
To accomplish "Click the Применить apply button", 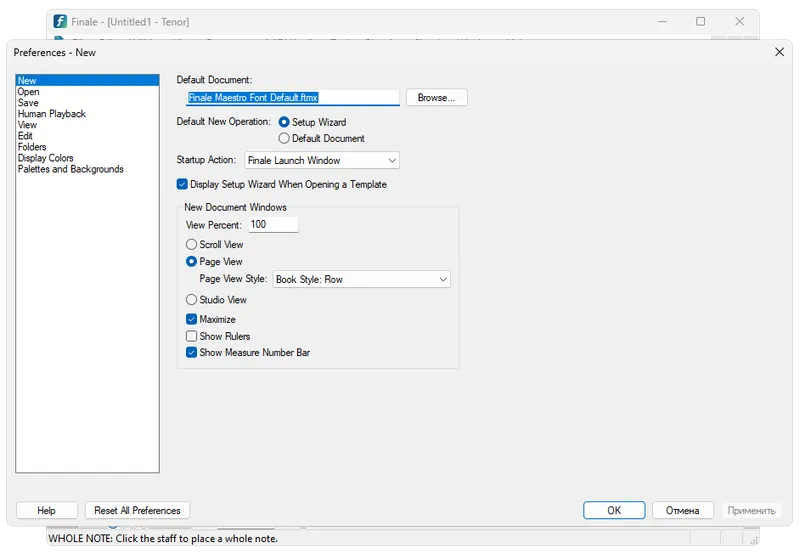I will coord(751,510).
